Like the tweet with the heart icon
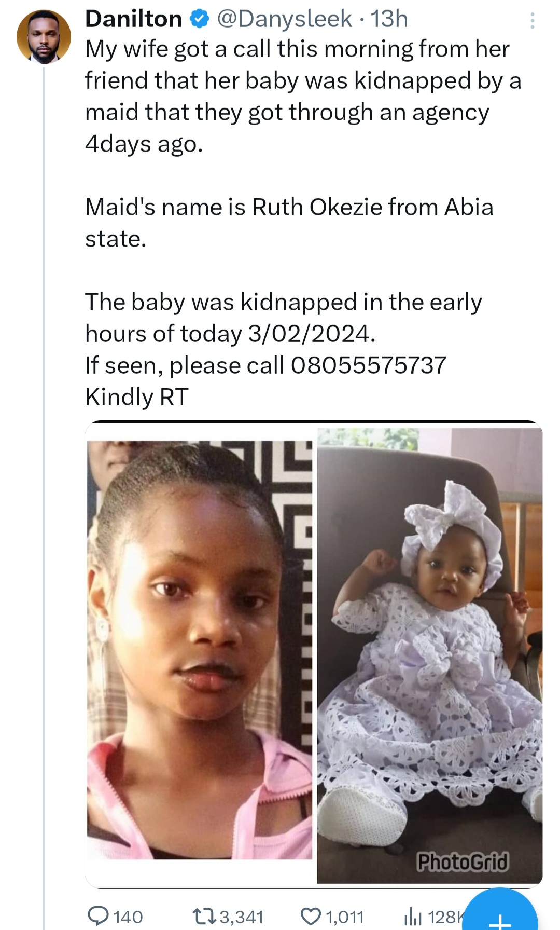560x930 pixels. pyautogui.click(x=311, y=917)
